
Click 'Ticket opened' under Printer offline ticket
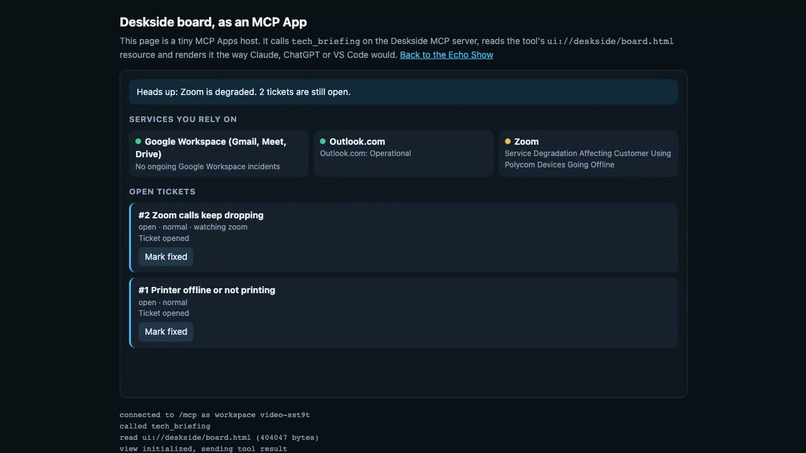point(163,313)
